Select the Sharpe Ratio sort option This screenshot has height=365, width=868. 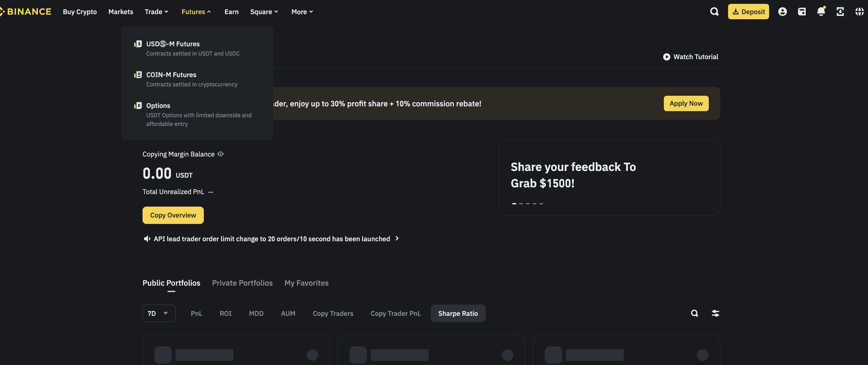pos(457,313)
